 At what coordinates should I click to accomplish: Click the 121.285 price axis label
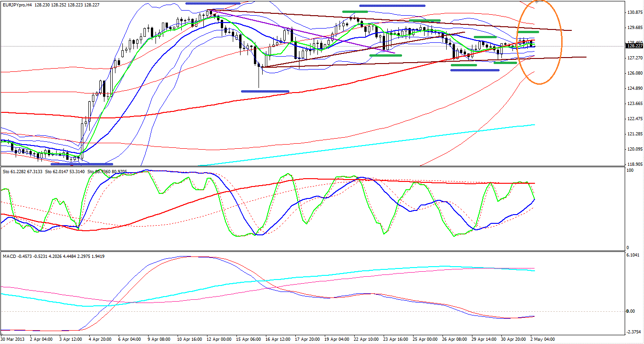tap(635, 134)
